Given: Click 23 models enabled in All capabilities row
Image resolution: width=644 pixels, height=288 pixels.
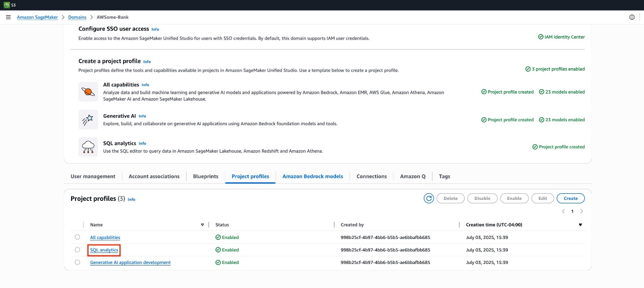Looking at the screenshot, I should click(562, 92).
